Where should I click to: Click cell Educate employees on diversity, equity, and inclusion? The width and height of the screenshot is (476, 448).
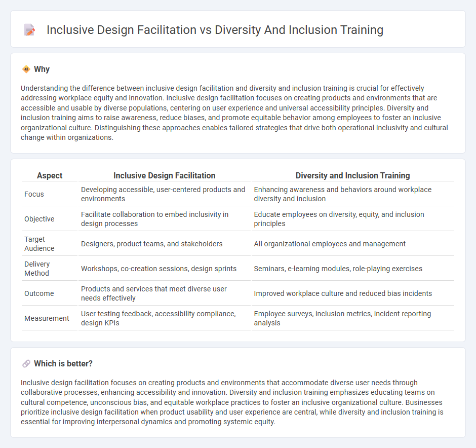point(353,219)
